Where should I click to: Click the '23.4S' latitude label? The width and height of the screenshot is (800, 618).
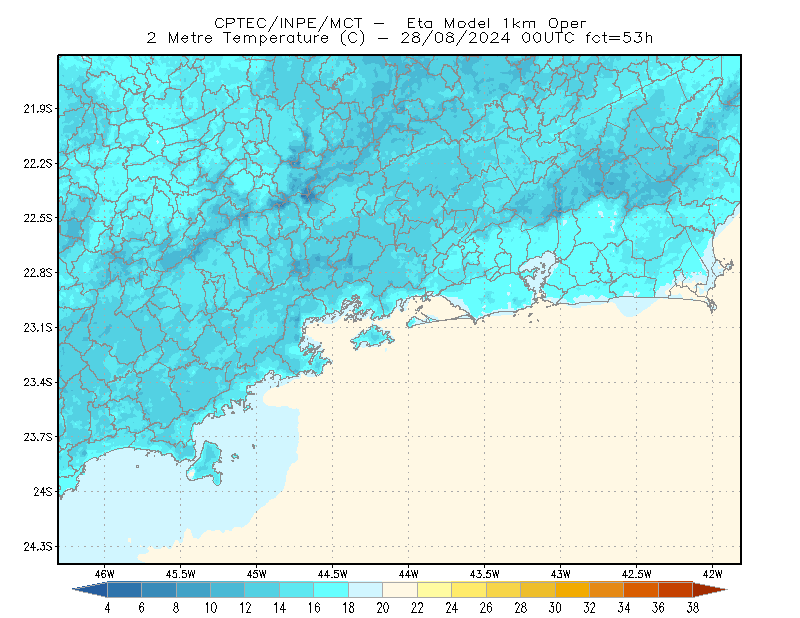tap(38, 382)
